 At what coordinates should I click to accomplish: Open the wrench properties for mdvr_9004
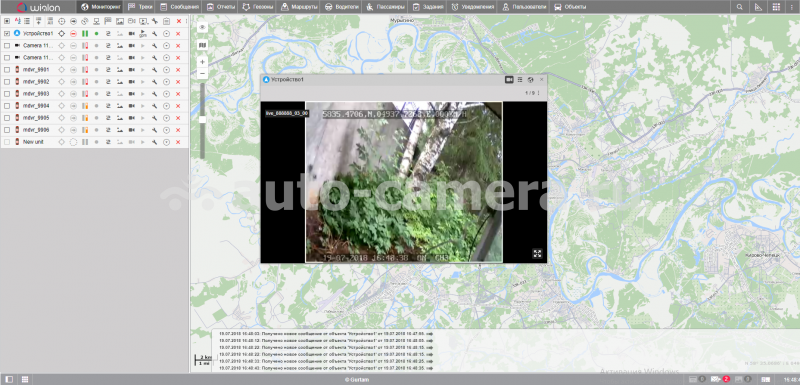pyautogui.click(x=154, y=106)
